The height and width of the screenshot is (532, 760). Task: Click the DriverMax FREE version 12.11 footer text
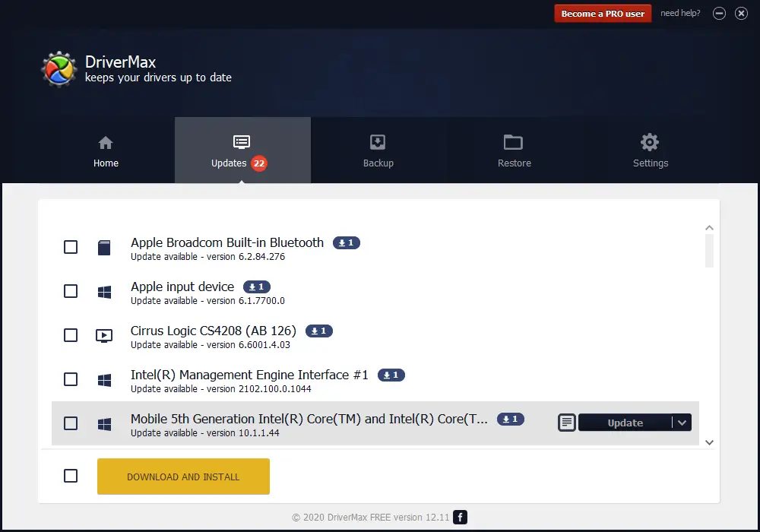371,518
